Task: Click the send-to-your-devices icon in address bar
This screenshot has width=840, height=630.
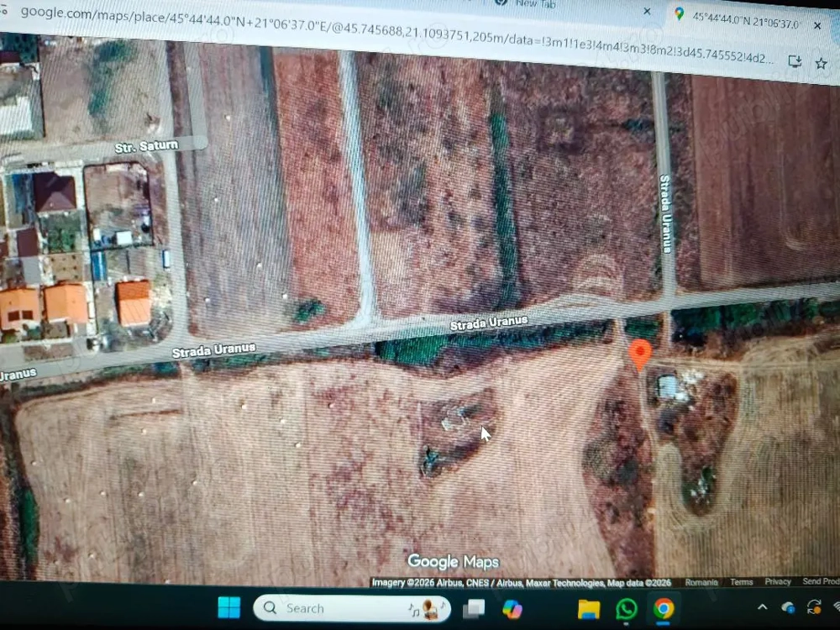Action: point(795,60)
